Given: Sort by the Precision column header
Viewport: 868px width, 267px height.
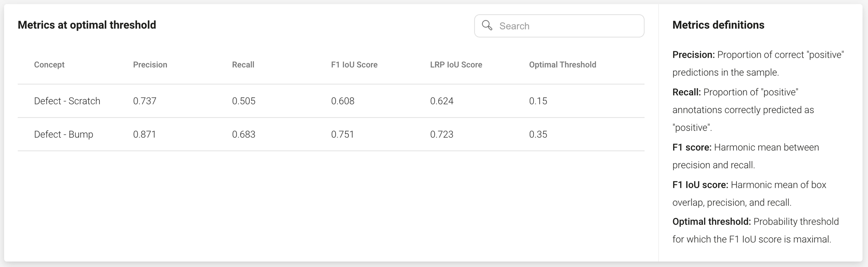Looking at the screenshot, I should (x=150, y=65).
